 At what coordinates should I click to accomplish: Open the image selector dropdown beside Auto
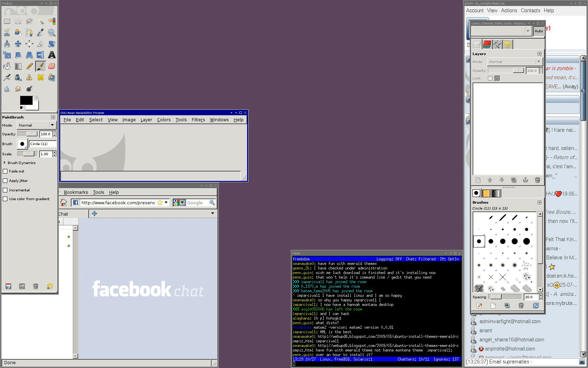(501, 31)
